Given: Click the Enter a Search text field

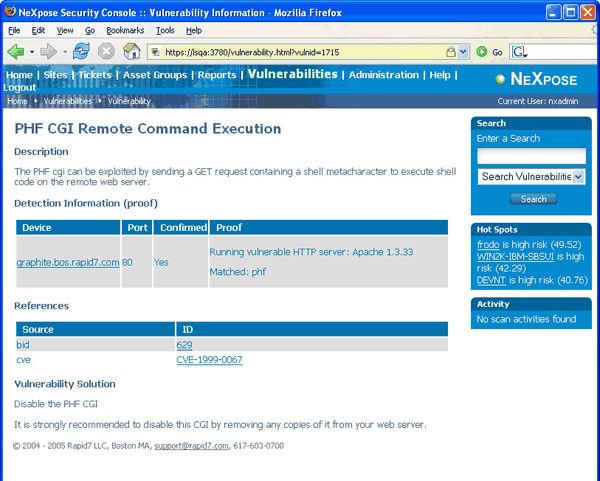Looking at the screenshot, I should click(x=530, y=155).
